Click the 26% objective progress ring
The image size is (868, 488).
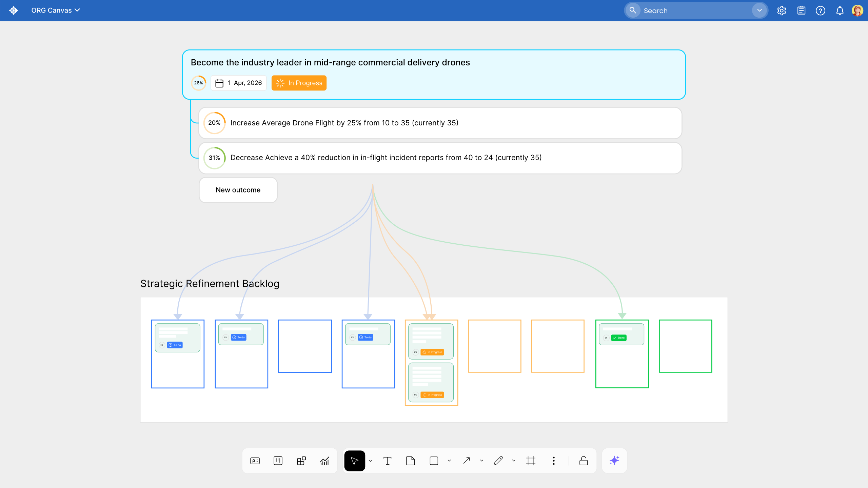pos(199,83)
